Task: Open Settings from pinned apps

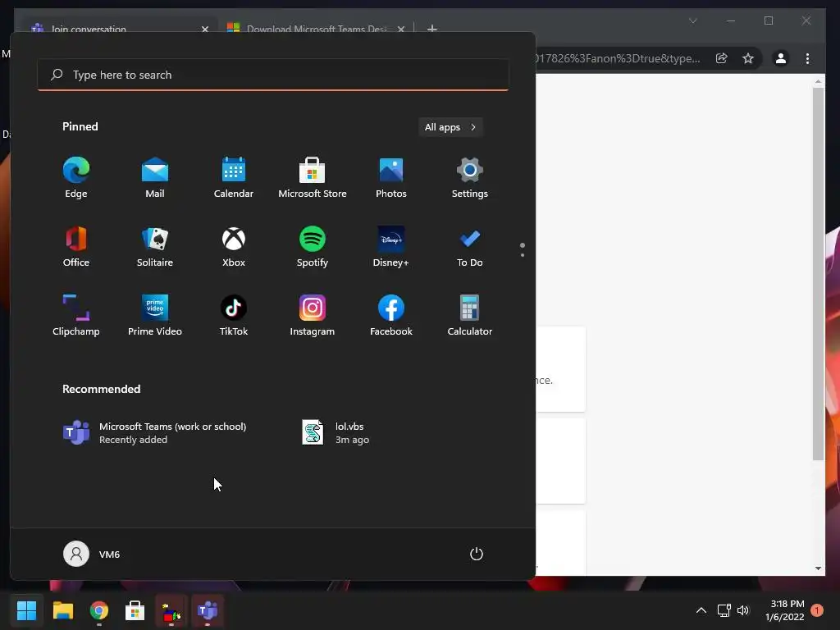Action: (470, 178)
